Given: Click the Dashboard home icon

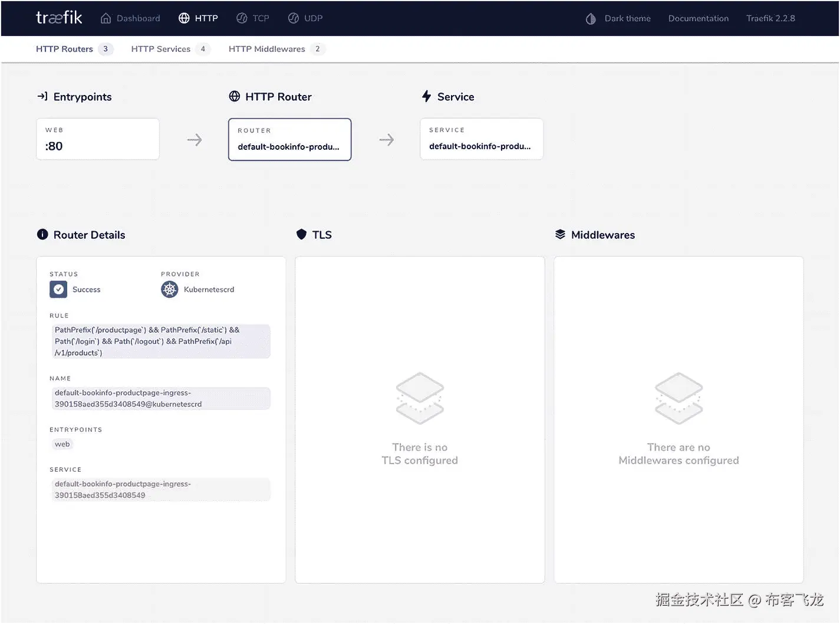Looking at the screenshot, I should (x=106, y=18).
